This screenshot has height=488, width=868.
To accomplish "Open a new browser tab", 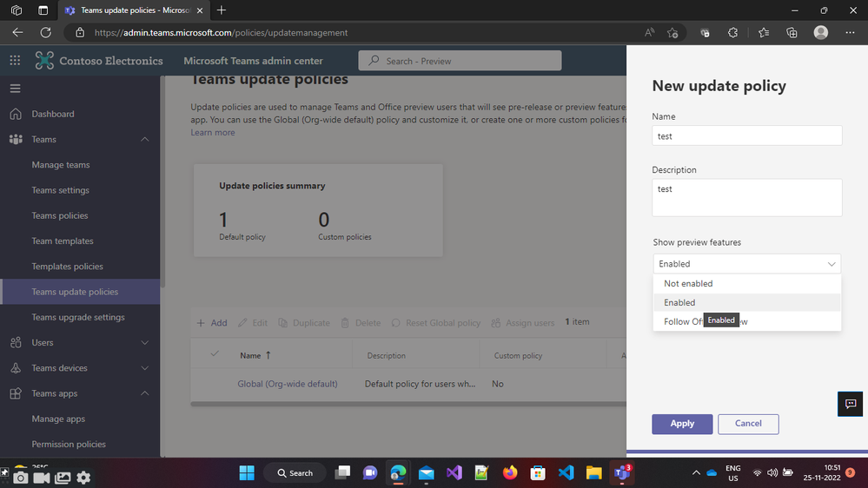I will tap(222, 10).
